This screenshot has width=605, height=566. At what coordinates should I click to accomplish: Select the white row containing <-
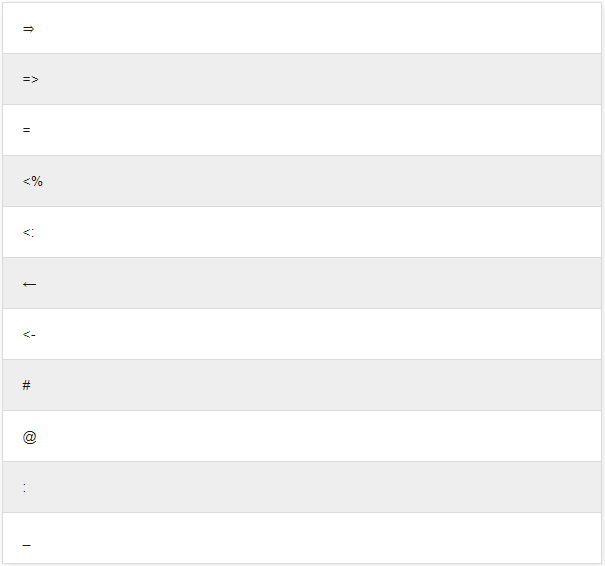click(x=302, y=334)
